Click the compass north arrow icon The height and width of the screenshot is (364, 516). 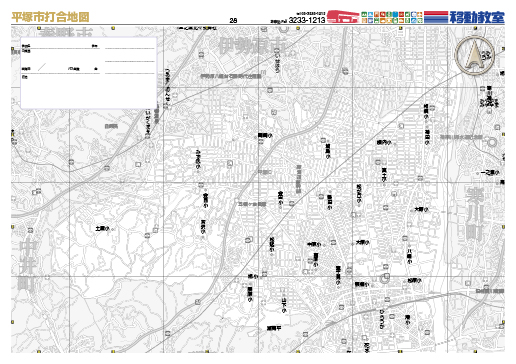click(475, 55)
